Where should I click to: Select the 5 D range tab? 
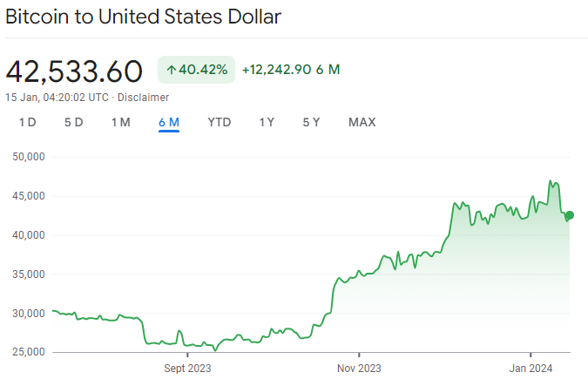[73, 122]
